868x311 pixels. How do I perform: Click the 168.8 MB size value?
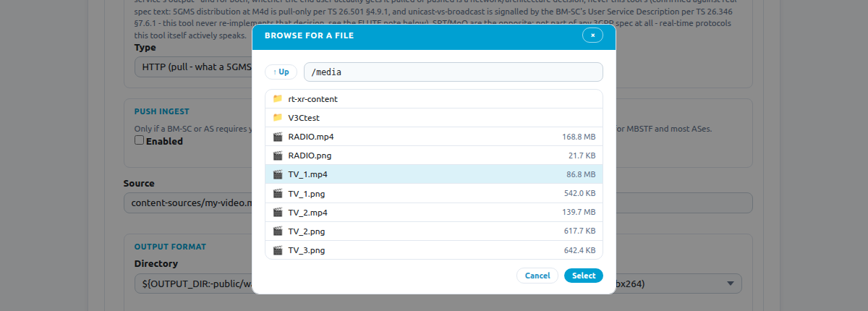click(579, 137)
